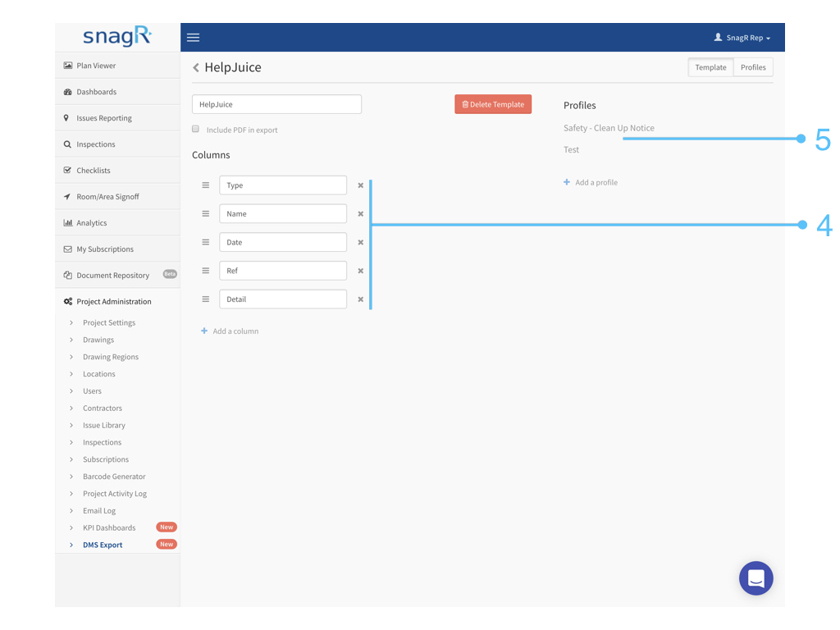
Task: Click the drag handle for Type column
Action: tap(206, 185)
